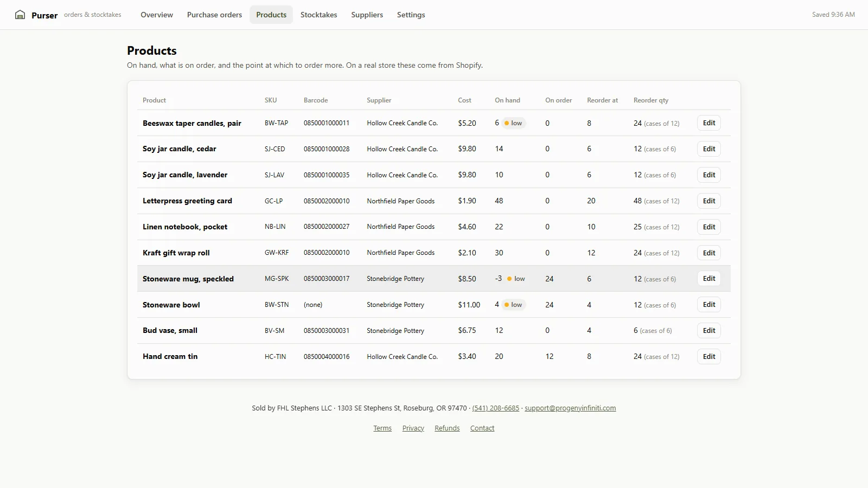The image size is (868, 488).
Task: Click the Purser store logo icon
Action: click(x=20, y=15)
